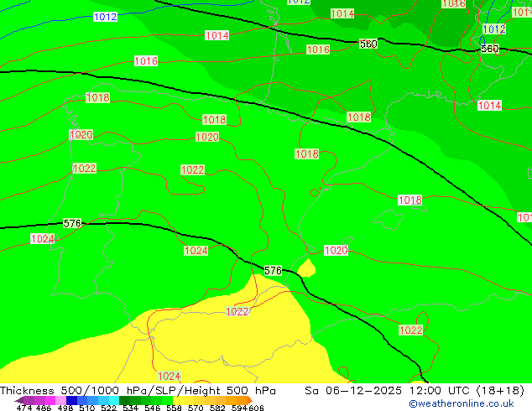Click the 1024 label at the map's bottom edge
This screenshot has height=411, width=532.
click(169, 376)
